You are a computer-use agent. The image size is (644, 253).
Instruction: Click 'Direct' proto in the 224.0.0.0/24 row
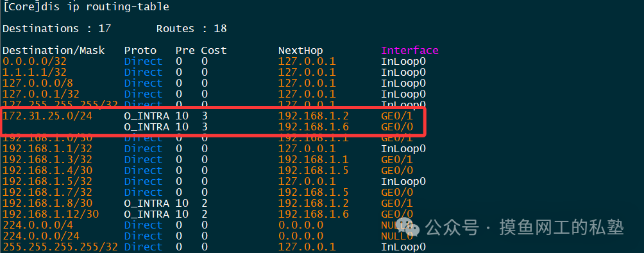(143, 236)
